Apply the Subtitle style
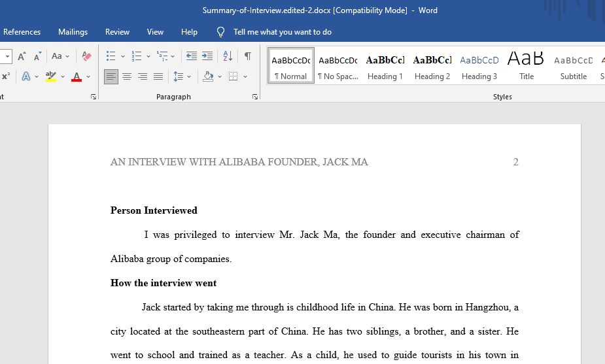Image resolution: width=605 pixels, height=364 pixels. (574, 65)
